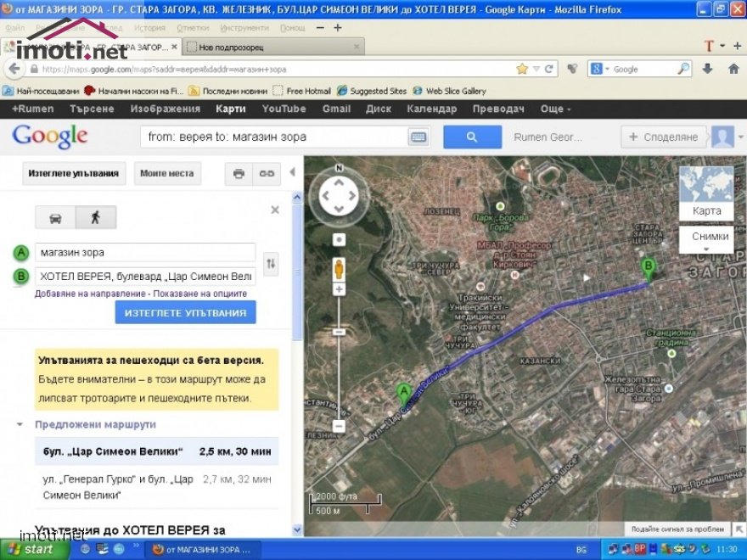Image resolution: width=747 pixels, height=560 pixels.
Task: Select driving mode car icon
Action: coord(55,217)
